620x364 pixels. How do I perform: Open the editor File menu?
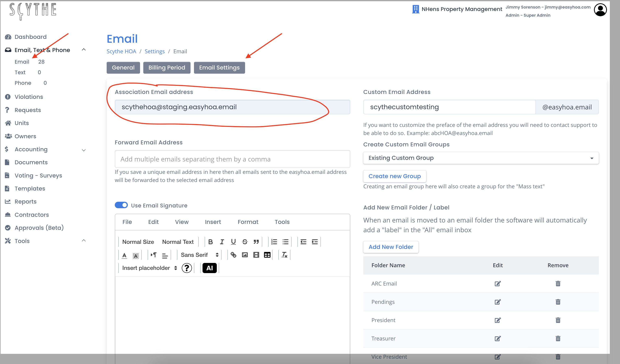click(x=127, y=222)
